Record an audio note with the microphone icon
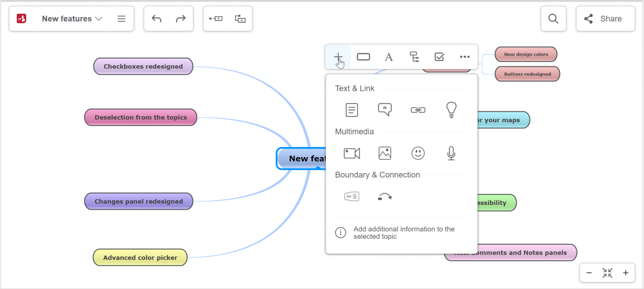 pyautogui.click(x=451, y=153)
